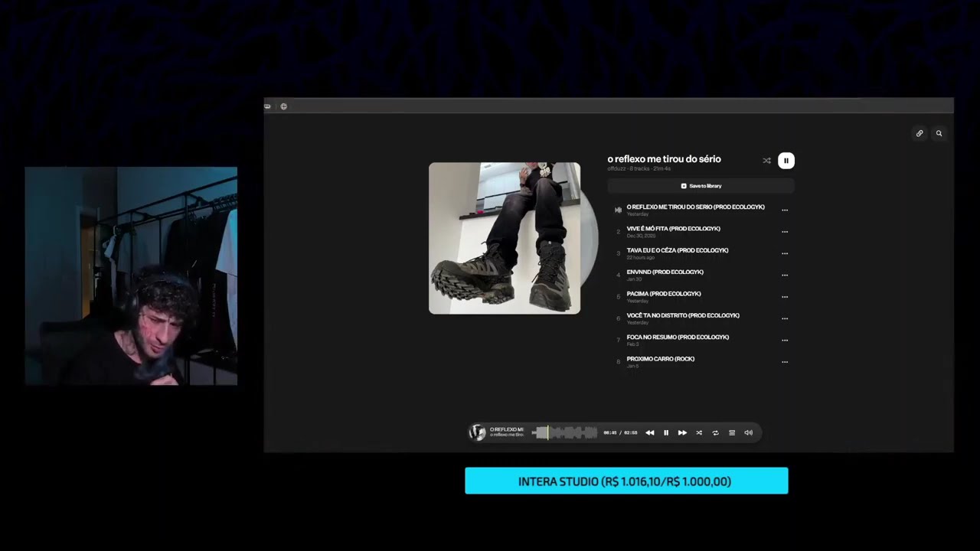
Task: Click the volume speaker icon
Action: click(749, 432)
